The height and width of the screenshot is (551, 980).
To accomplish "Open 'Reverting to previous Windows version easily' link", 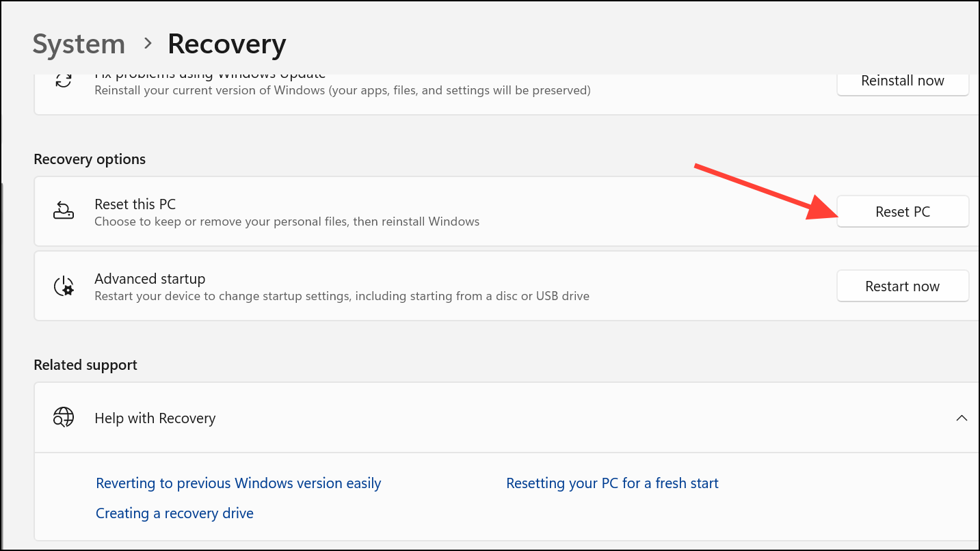I will click(239, 483).
